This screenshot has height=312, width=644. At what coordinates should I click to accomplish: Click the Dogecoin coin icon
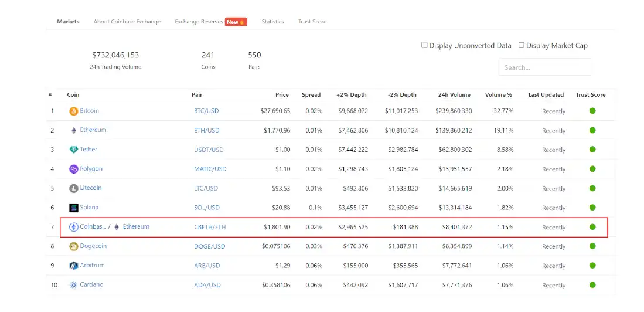click(73, 246)
